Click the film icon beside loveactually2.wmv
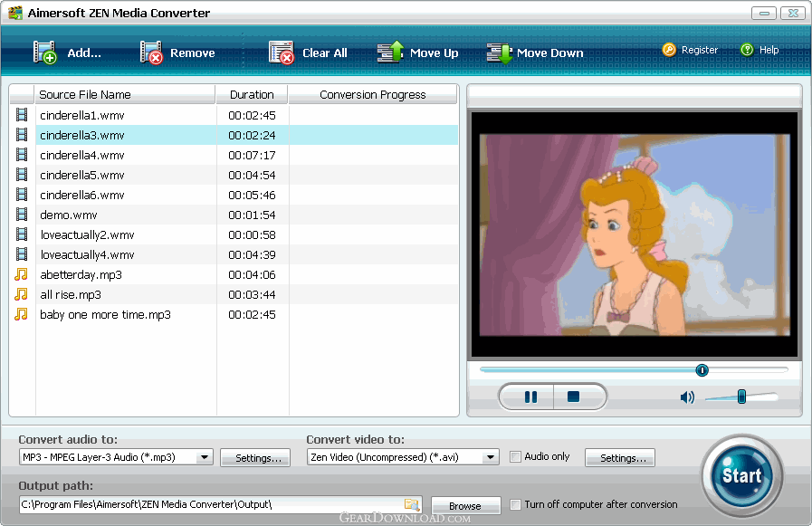This screenshot has height=526, width=812. pos(22,234)
